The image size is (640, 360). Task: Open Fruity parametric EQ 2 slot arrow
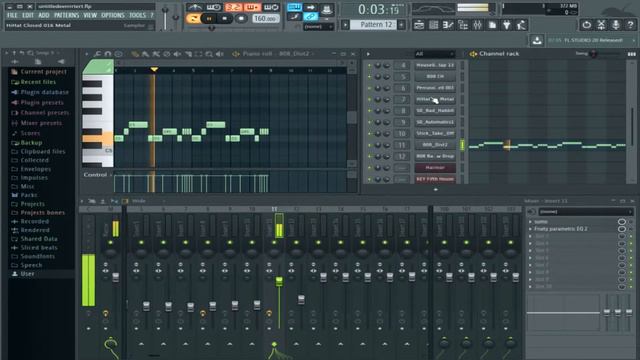click(x=531, y=229)
